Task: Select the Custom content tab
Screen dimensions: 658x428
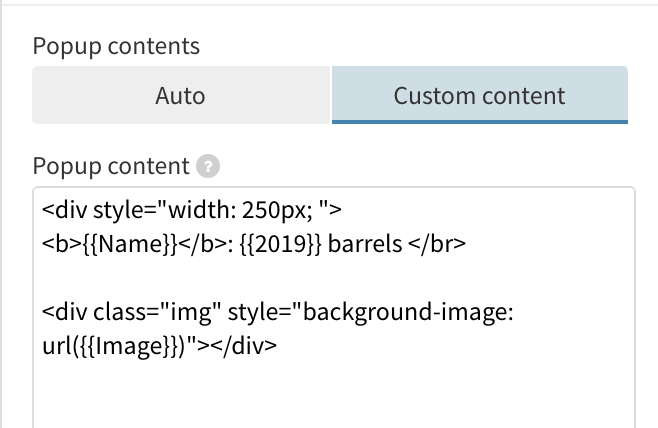Action: [x=480, y=95]
